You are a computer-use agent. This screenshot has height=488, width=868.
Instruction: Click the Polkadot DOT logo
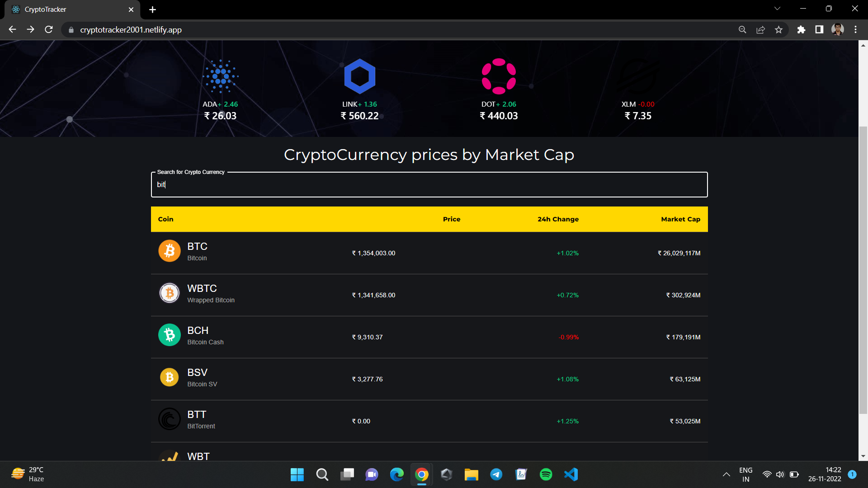click(499, 75)
